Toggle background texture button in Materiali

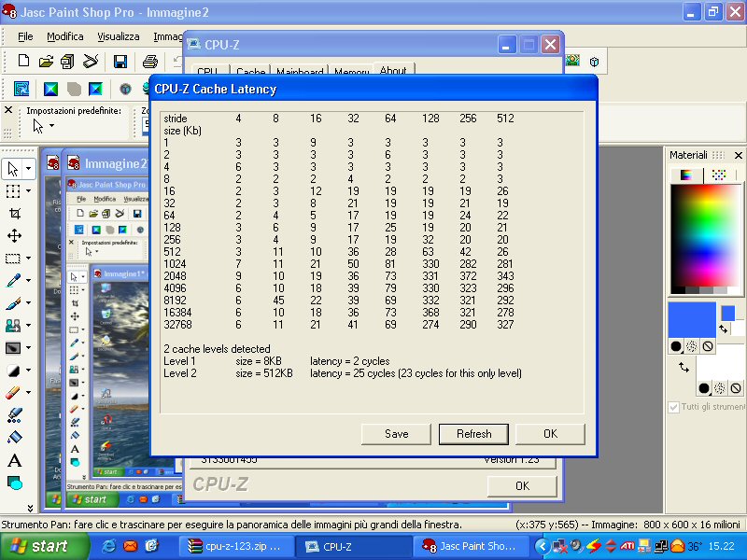(720, 388)
